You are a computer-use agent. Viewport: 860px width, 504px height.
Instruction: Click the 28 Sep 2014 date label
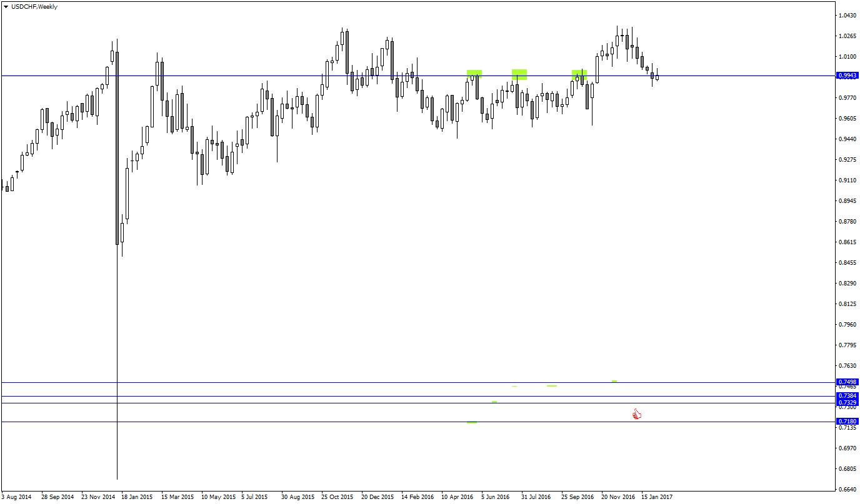(57, 497)
